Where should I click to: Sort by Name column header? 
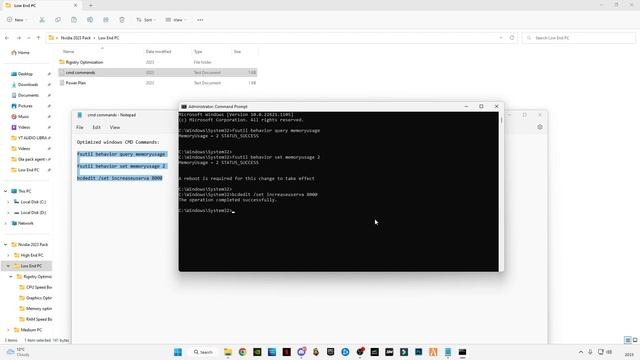pyautogui.click(x=69, y=51)
